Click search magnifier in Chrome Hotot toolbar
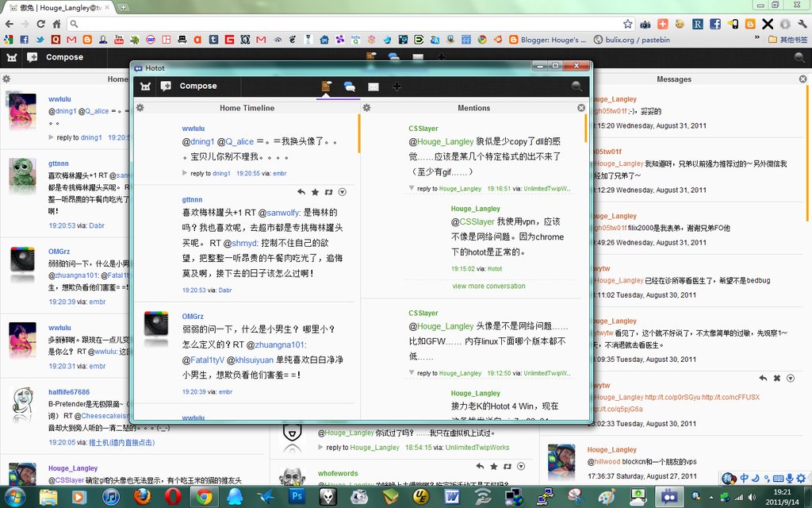The height and width of the screenshot is (508, 812). pyautogui.click(x=799, y=57)
